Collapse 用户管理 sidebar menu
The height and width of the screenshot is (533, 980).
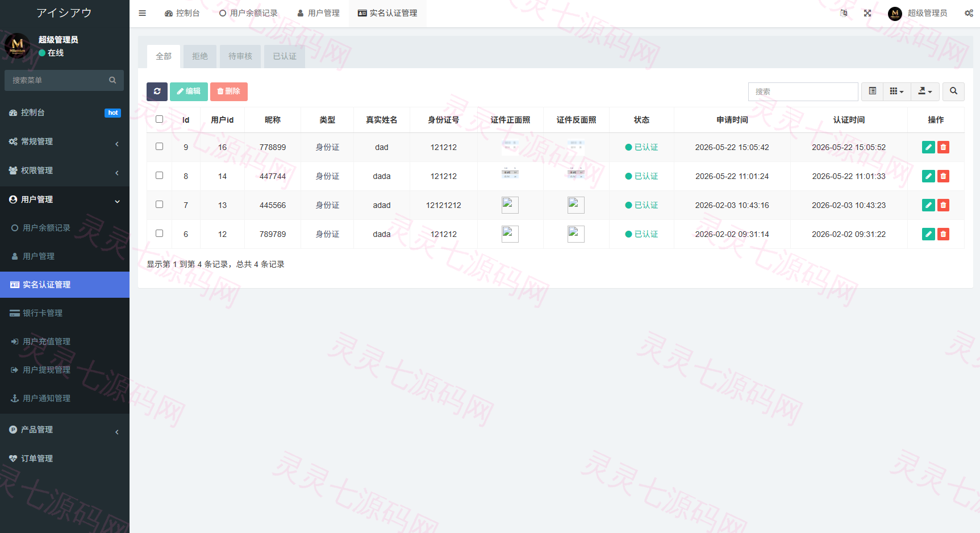(65, 199)
